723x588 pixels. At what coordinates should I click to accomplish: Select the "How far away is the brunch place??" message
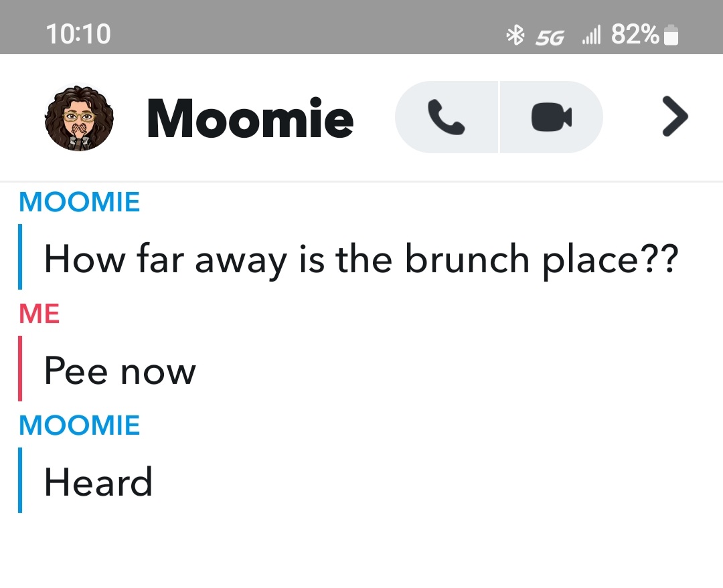click(x=361, y=258)
